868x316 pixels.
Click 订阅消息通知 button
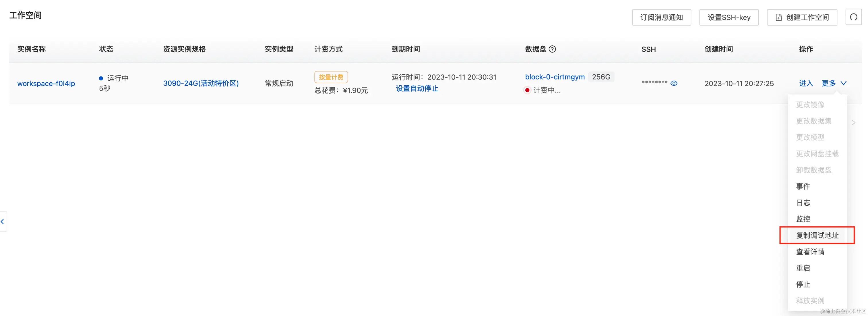661,17
